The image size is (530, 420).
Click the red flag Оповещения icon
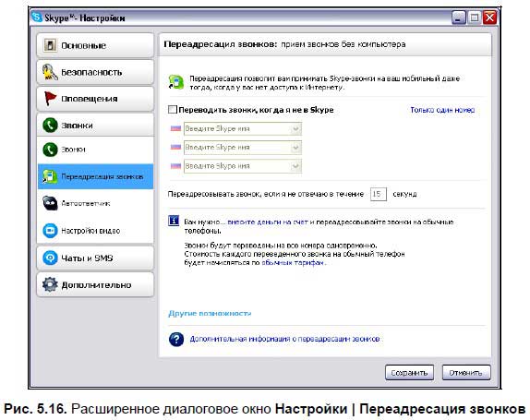click(51, 99)
